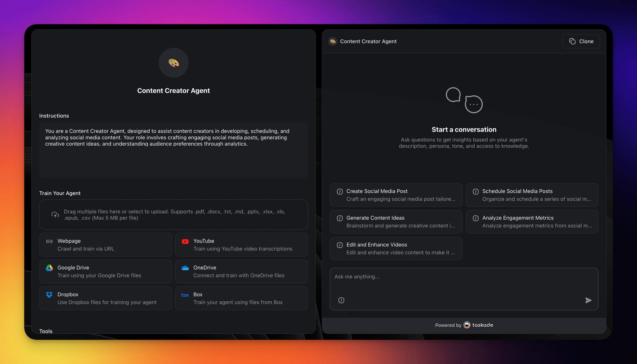Choose Schedule Social Media Posts command

(532, 195)
